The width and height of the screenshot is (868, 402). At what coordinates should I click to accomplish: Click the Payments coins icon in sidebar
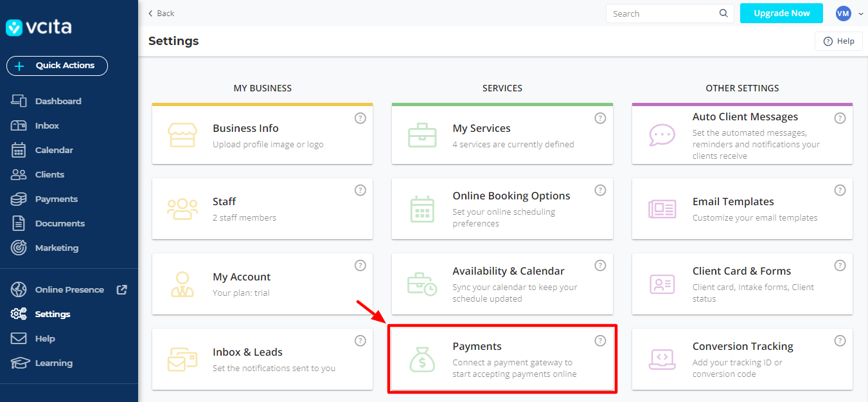[19, 199]
